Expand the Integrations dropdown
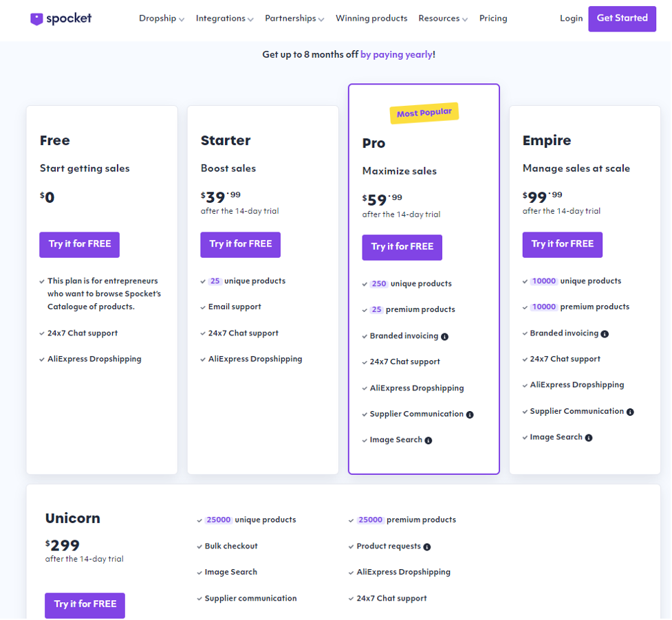This screenshot has width=672, height=620. (224, 19)
